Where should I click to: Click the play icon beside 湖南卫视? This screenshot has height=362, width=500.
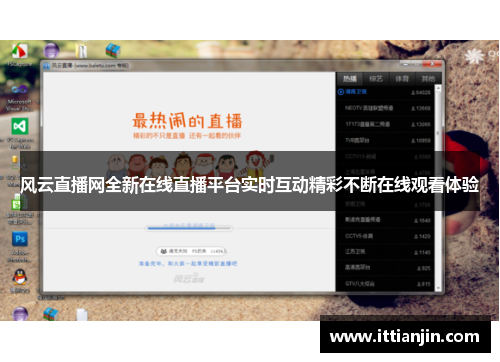click(341, 92)
